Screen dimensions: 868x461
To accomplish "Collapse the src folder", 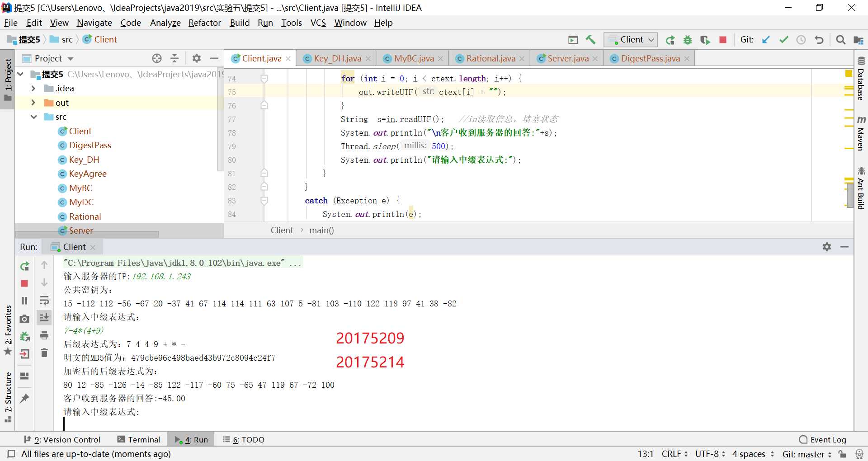I will pyautogui.click(x=33, y=117).
